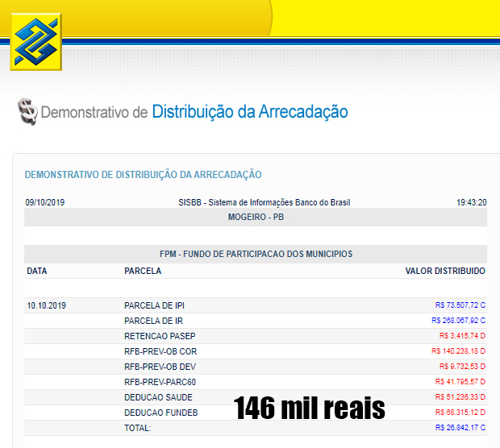Click the VALOR DISTRIBUIDO column header
Screen dimensions: 500x448
tap(445, 271)
